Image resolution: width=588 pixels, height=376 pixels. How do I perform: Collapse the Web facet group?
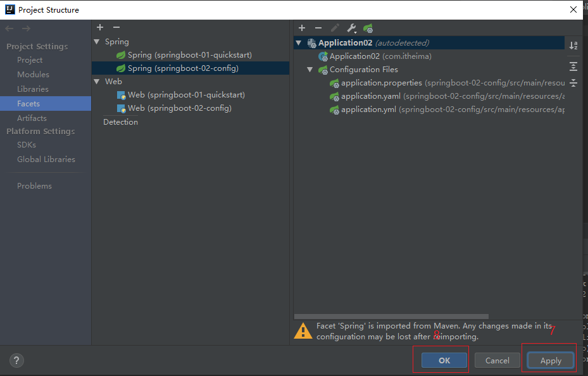(97, 82)
